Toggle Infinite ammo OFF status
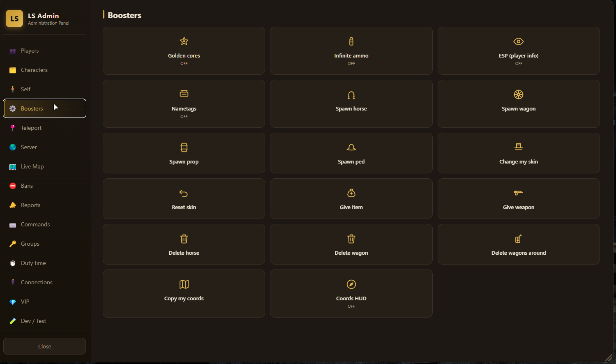 351,64
